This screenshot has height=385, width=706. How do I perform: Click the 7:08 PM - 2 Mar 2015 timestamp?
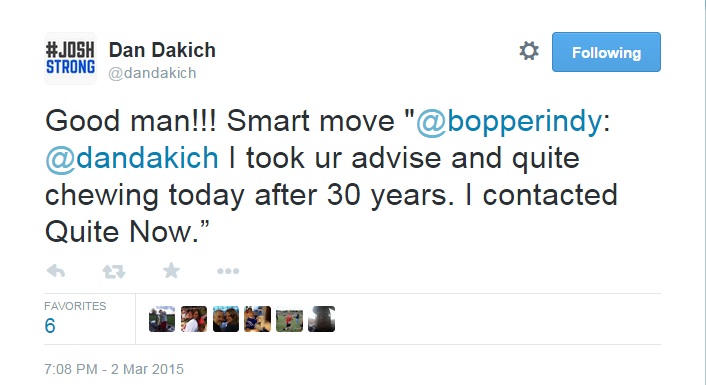(x=114, y=369)
